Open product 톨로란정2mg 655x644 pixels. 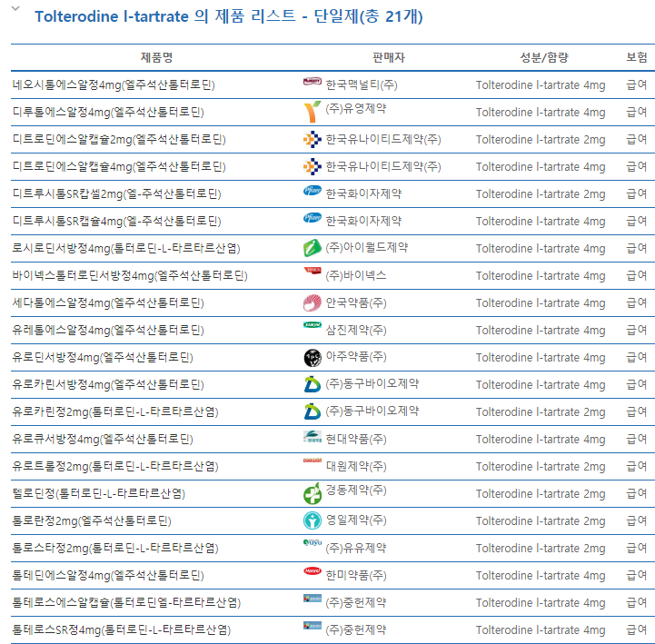coord(92,520)
